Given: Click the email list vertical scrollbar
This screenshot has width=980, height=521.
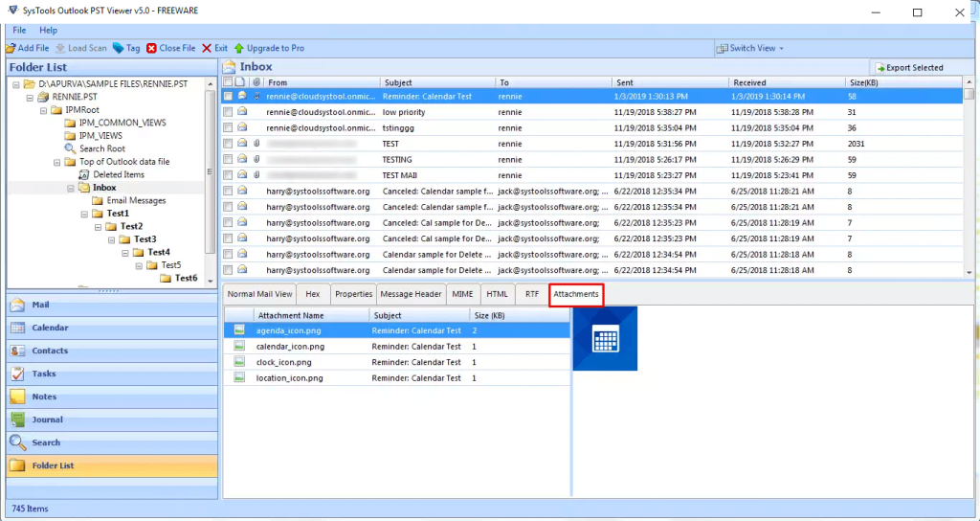Looking at the screenshot, I should [x=969, y=177].
